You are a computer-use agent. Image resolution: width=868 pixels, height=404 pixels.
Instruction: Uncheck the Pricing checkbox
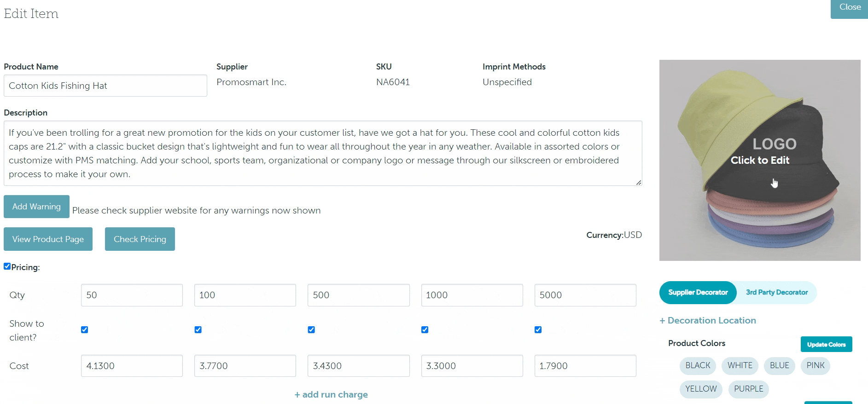point(7,266)
